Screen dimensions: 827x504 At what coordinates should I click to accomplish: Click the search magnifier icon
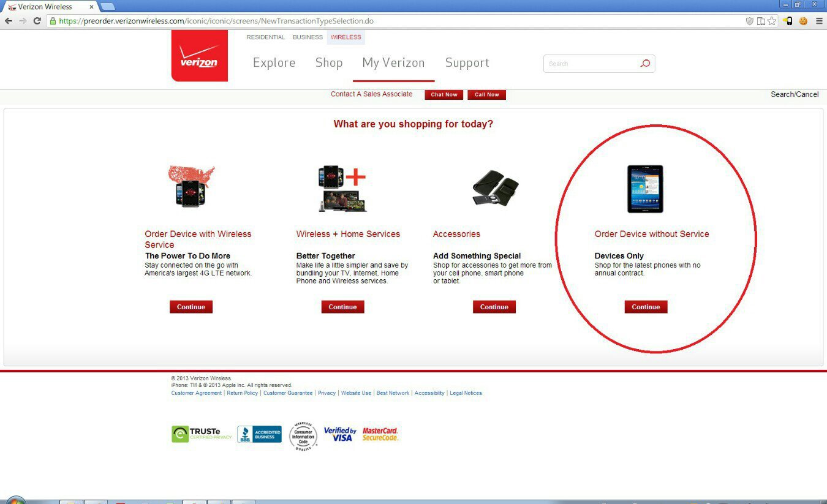pos(645,64)
